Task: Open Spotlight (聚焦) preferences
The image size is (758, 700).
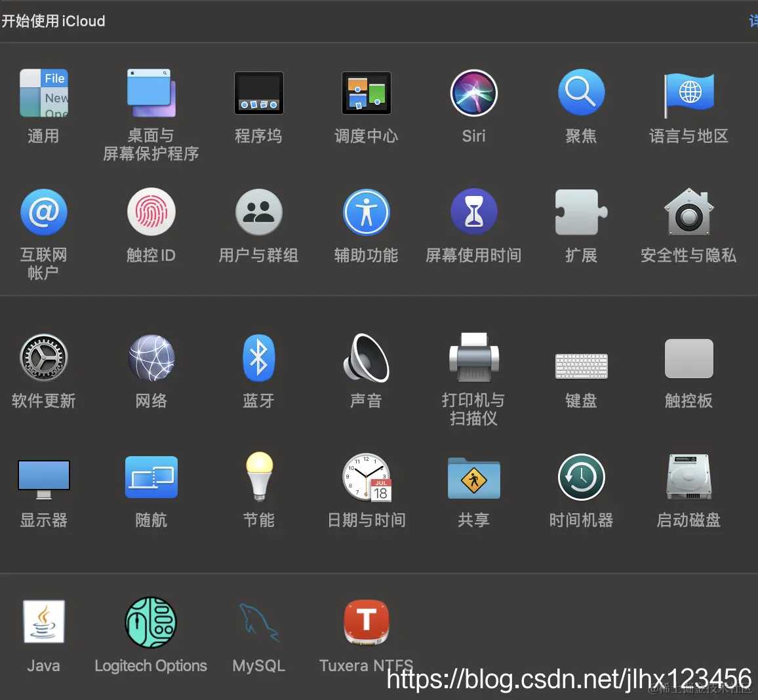Action: click(x=581, y=93)
